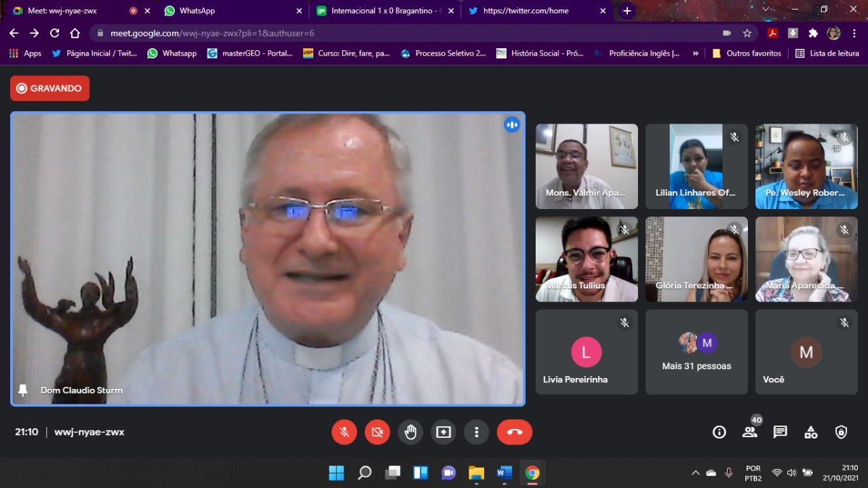
Task: Unmute the microphone
Action: (344, 432)
